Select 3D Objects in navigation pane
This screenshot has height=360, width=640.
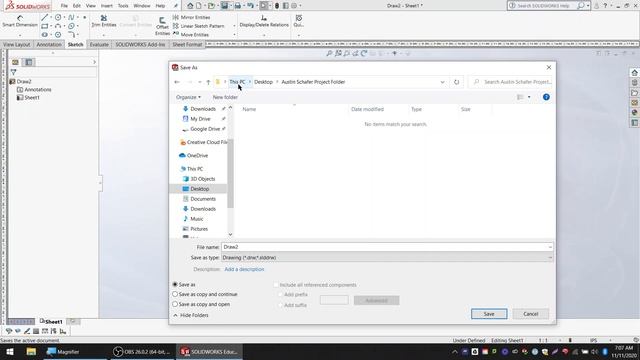[x=199, y=179]
